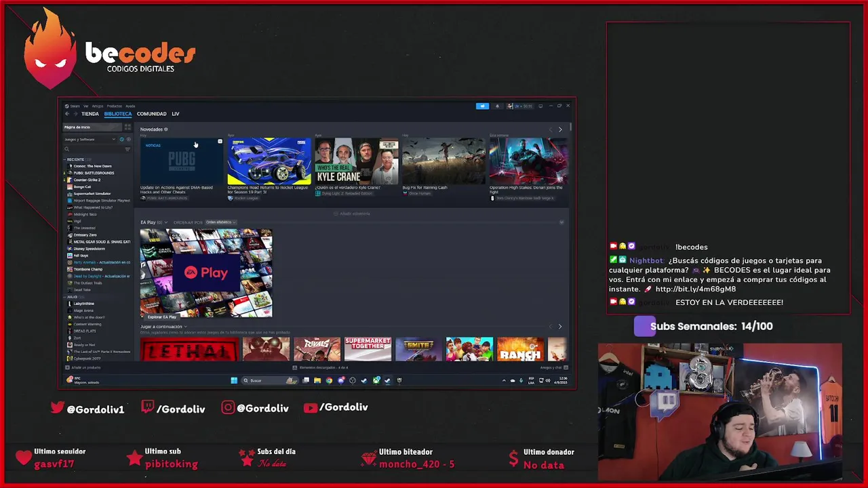Select Cronos: The New Dawn in library
This screenshot has height=488, width=868.
[x=92, y=166]
